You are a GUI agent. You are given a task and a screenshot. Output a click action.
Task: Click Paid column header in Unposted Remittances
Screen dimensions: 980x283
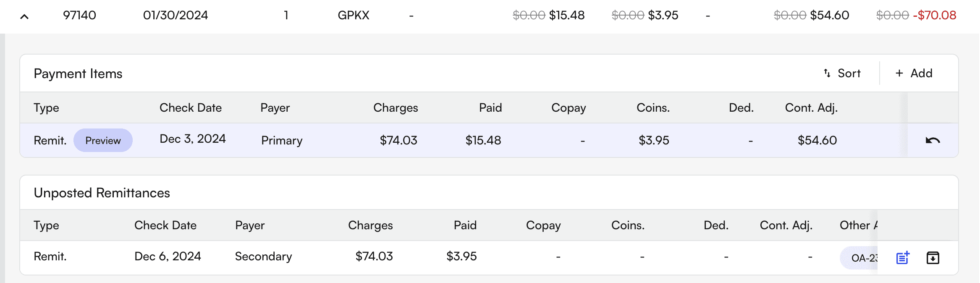click(x=465, y=225)
